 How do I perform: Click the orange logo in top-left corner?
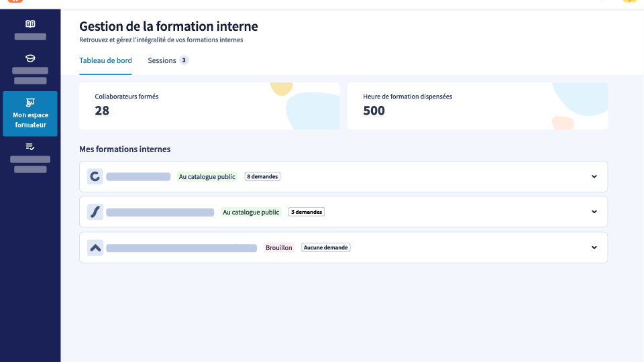pos(15,1)
